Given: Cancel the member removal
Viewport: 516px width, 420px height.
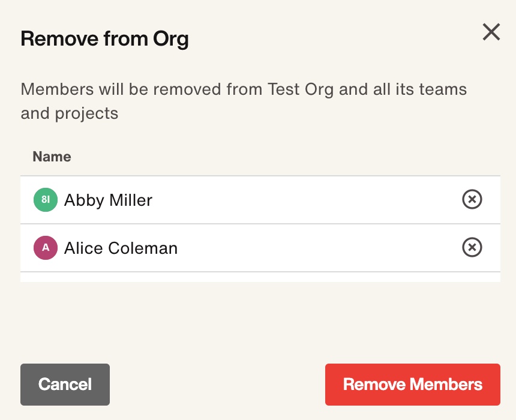Looking at the screenshot, I should [x=65, y=385].
